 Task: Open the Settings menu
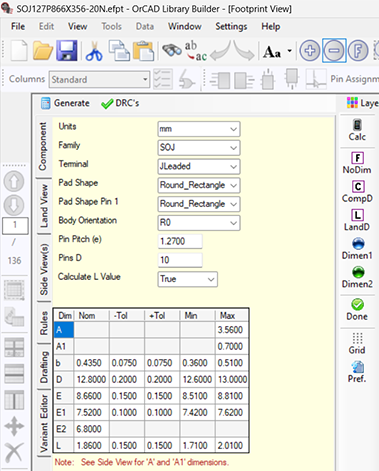pyautogui.click(x=231, y=26)
